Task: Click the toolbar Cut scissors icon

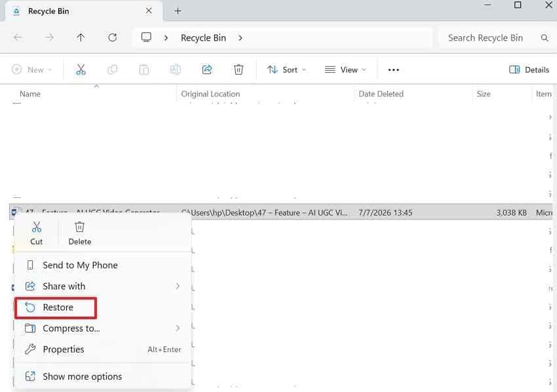Action: [81, 69]
